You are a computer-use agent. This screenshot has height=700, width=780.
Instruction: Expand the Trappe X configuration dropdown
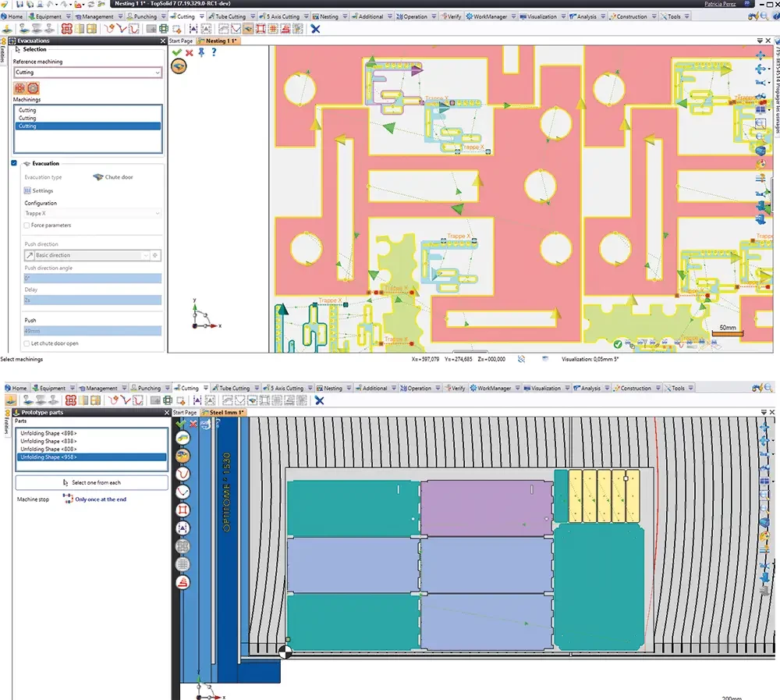[158, 213]
